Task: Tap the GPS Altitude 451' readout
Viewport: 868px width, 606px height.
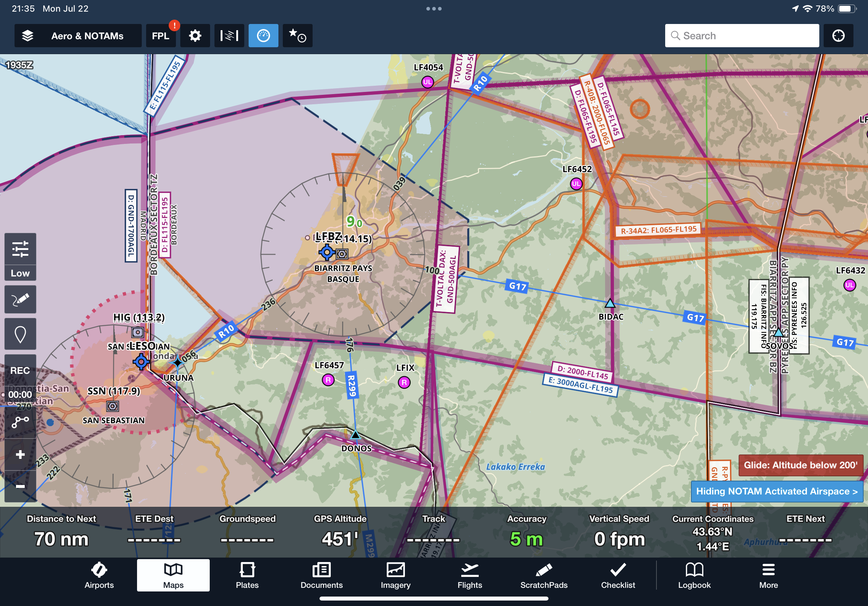Action: point(340,532)
